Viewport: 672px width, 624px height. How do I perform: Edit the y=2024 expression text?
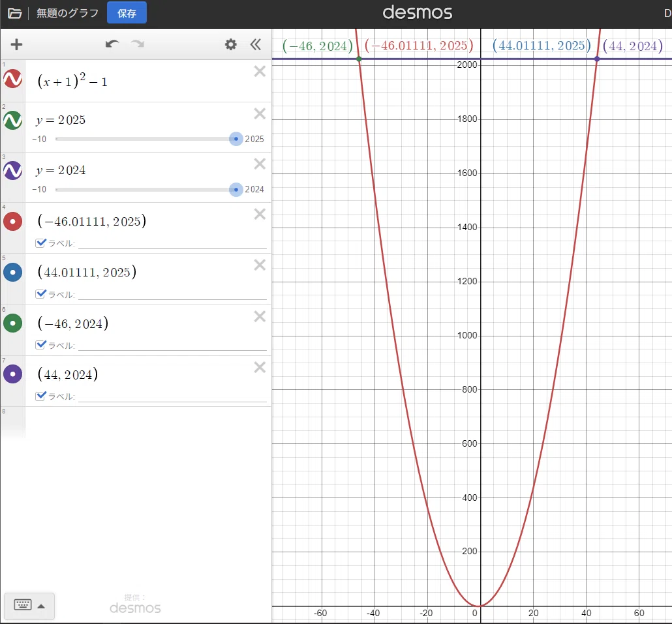61,170
